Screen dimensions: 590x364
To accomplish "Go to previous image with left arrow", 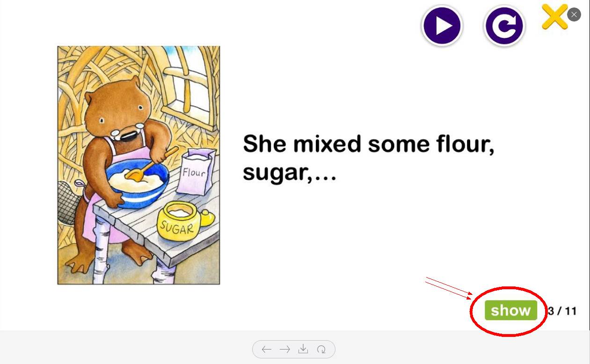I will (267, 349).
